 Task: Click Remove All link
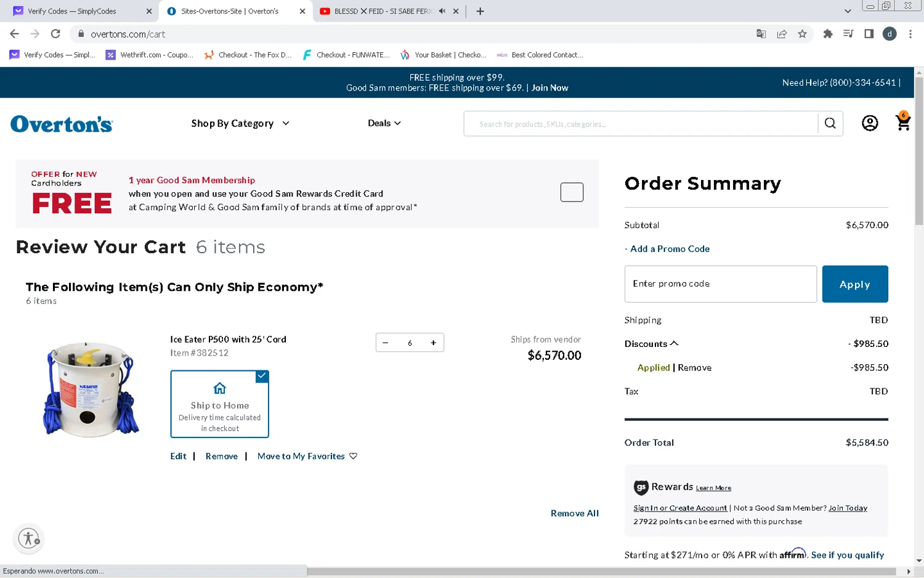tap(575, 513)
